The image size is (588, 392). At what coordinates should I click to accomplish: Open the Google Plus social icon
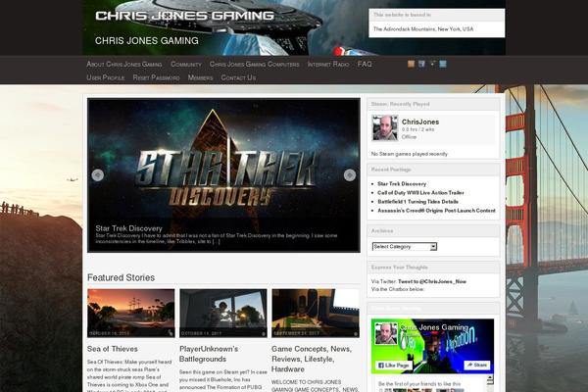tap(432, 64)
